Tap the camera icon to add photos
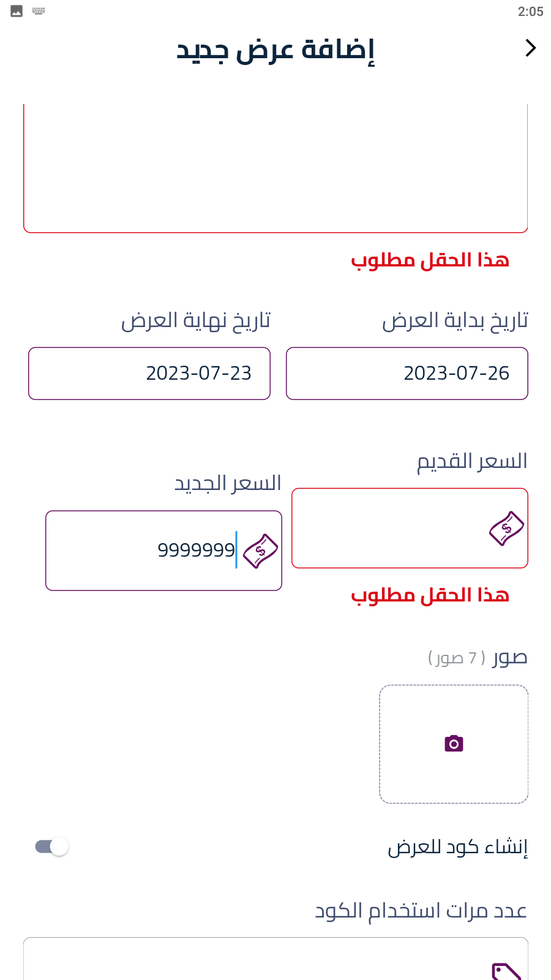551x980 pixels. (454, 744)
